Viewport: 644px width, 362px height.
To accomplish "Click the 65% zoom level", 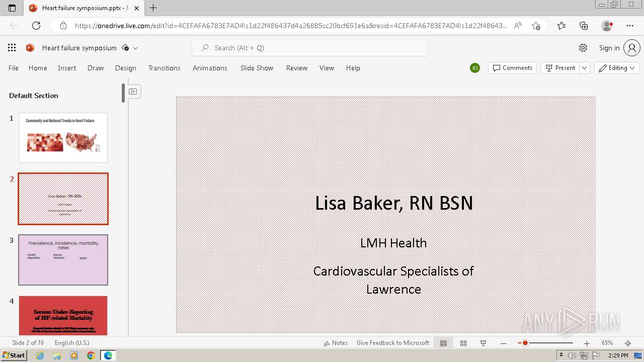I will (607, 343).
